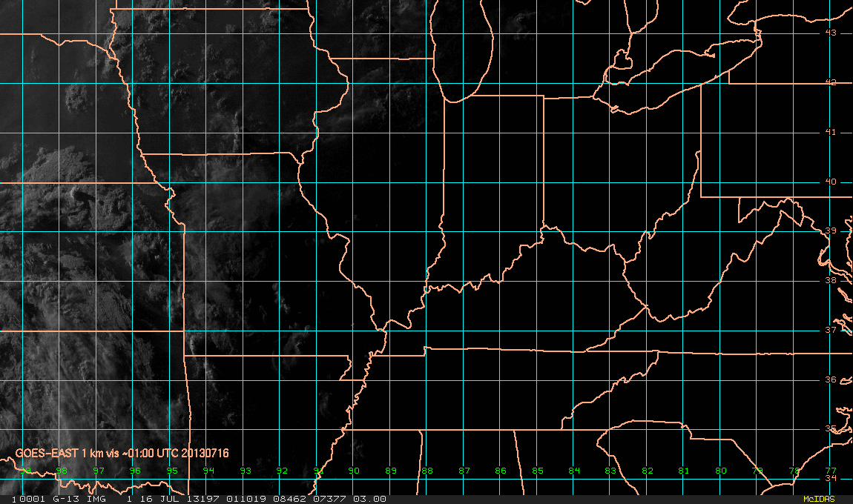Click the latitude label 37

[x=831, y=330]
